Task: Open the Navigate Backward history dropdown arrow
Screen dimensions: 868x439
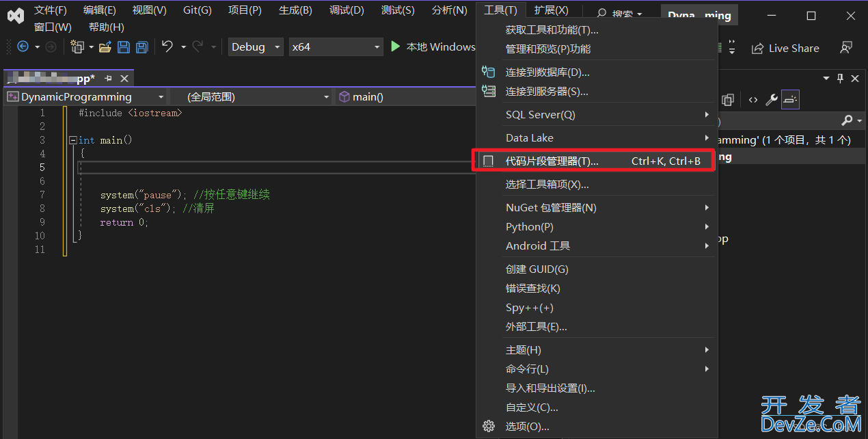Action: pos(37,47)
